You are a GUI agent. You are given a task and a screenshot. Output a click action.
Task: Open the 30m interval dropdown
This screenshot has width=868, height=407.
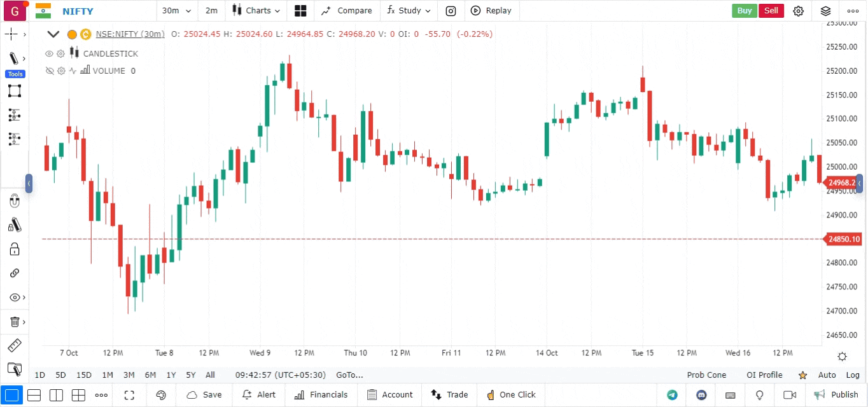click(x=176, y=11)
